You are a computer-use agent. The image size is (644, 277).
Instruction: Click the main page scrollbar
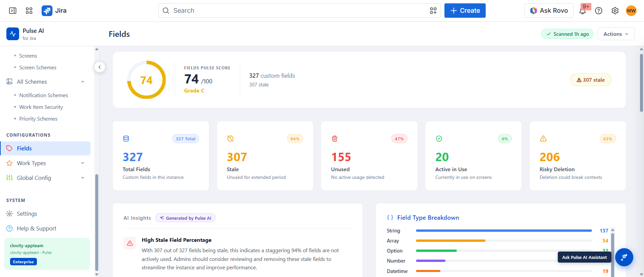[x=641, y=83]
